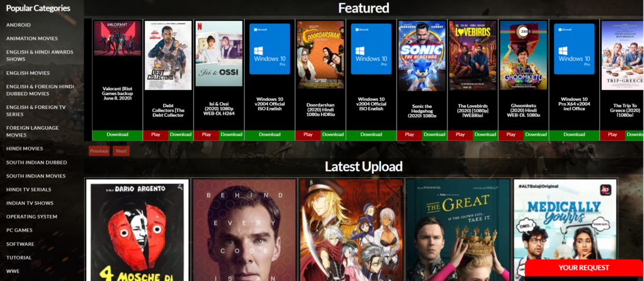This screenshot has width=644, height=281.
Task: Open the ANIMATION MOVIES category
Action: click(32, 38)
